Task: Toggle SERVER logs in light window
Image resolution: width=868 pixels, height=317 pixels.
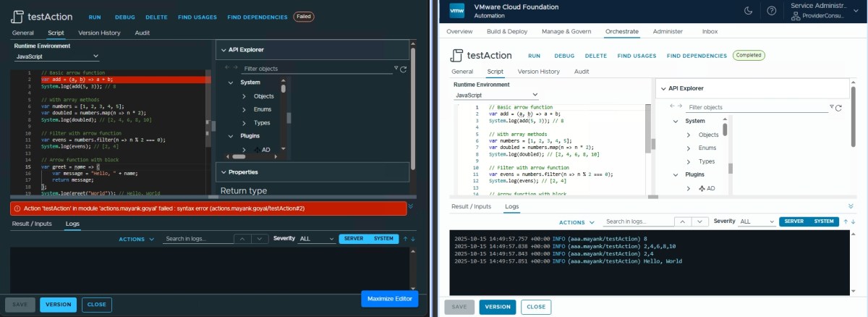Action: coord(793,221)
